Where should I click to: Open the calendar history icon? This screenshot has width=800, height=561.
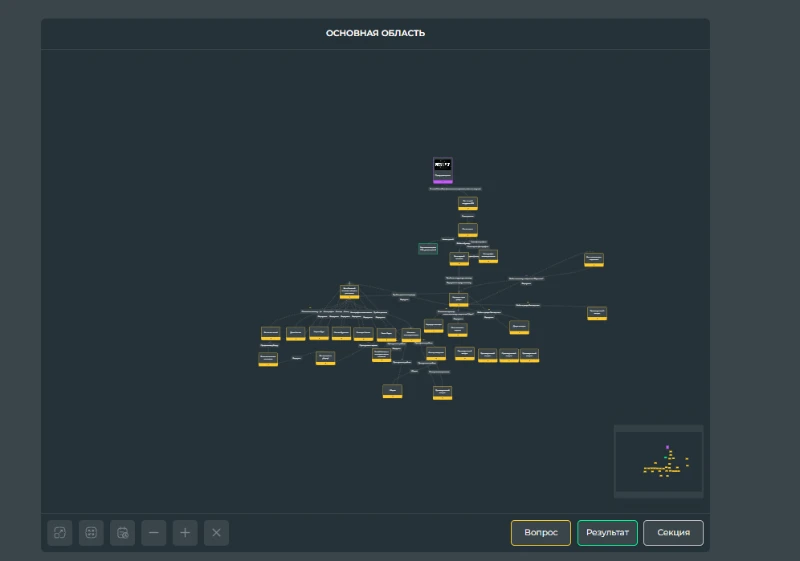click(x=122, y=532)
